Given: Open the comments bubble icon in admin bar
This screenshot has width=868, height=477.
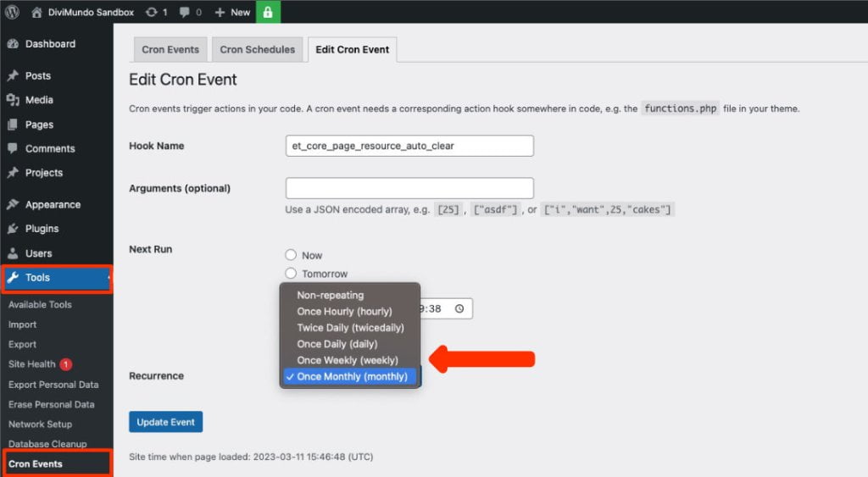Looking at the screenshot, I should click(x=185, y=12).
